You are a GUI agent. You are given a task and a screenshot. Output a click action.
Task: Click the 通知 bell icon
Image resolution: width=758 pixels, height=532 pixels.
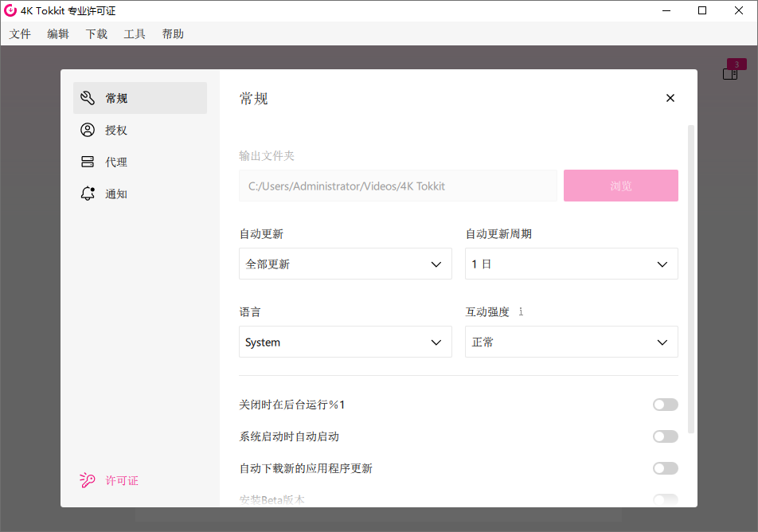tap(88, 194)
